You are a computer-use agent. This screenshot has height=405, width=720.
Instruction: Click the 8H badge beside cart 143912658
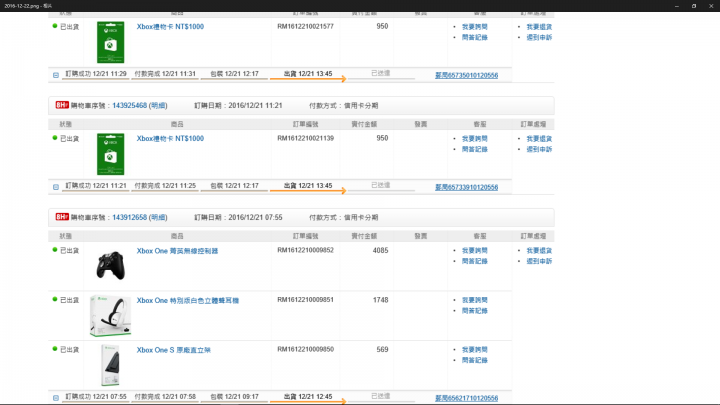pyautogui.click(x=62, y=217)
